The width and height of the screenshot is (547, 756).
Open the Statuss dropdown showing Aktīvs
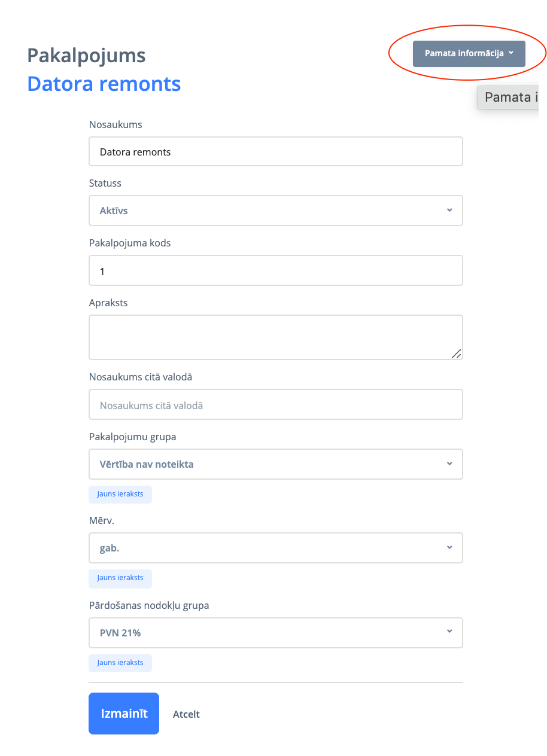[x=275, y=211]
